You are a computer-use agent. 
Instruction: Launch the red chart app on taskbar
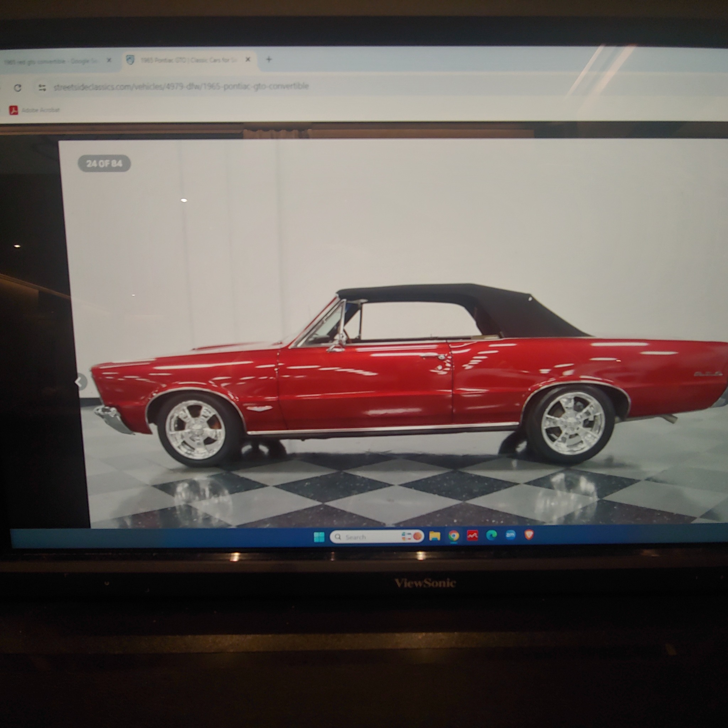472,535
